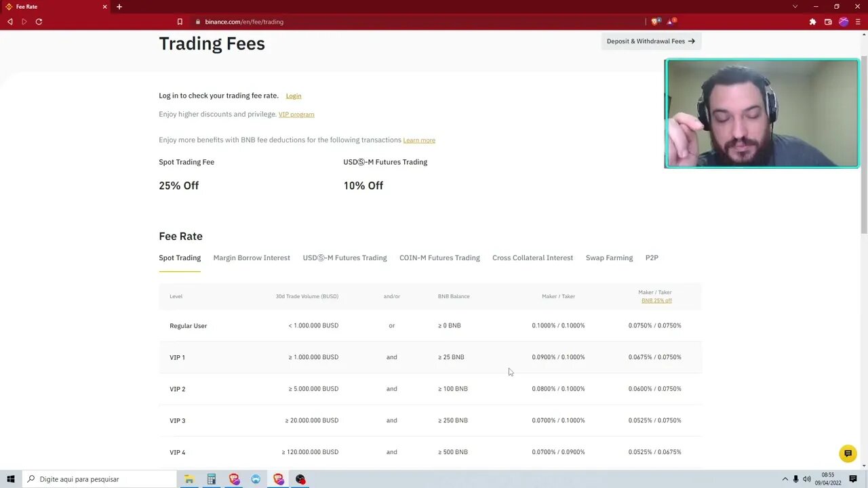Click the microphone tray icon
The width and height of the screenshot is (868, 488).
(795, 479)
